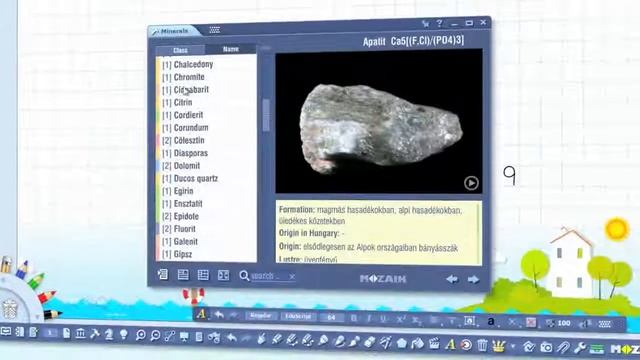
Task: Select Ensztatit in the mineral list
Action: (182, 204)
